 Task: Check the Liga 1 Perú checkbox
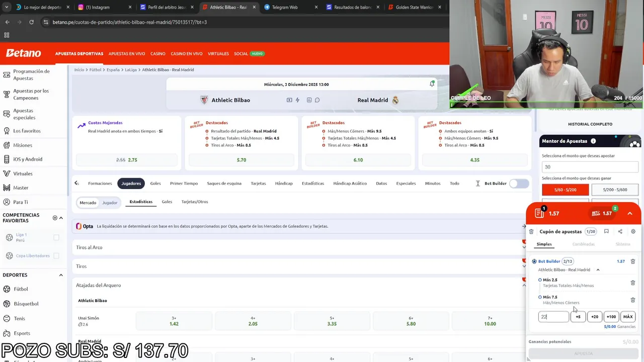click(x=56, y=237)
